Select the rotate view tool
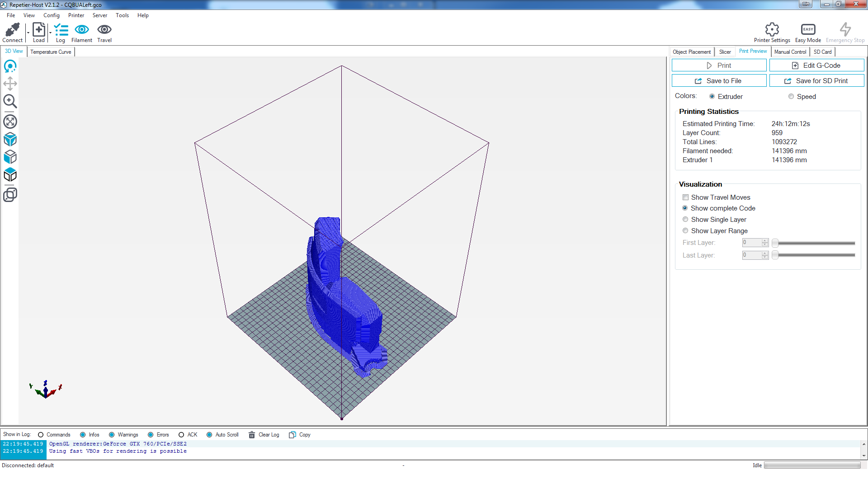The height and width of the screenshot is (488, 868). pos(10,66)
